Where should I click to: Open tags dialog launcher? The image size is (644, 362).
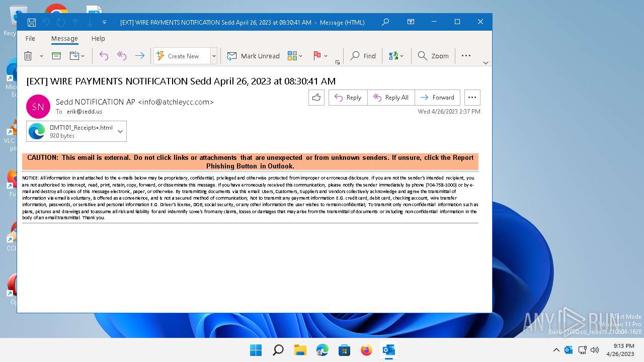[x=338, y=62]
